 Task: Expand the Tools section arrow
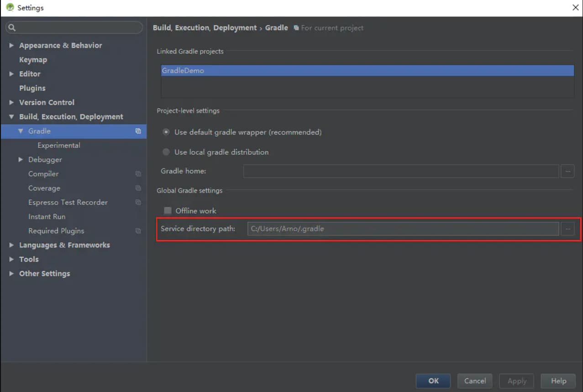click(11, 259)
